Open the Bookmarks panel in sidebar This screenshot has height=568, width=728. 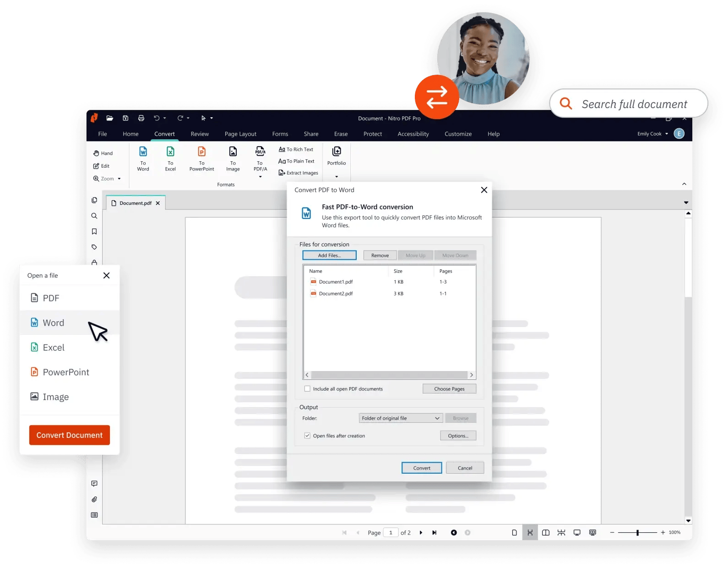94,231
